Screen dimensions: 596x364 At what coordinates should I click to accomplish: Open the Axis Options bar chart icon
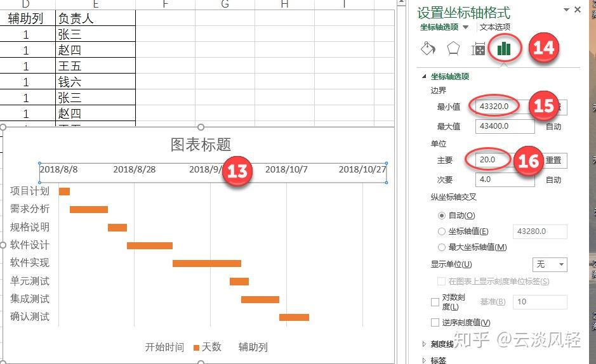504,49
